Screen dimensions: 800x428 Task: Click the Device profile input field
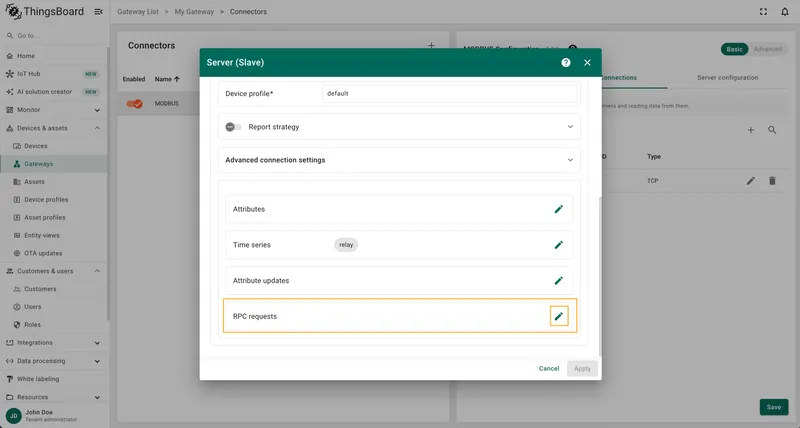449,94
